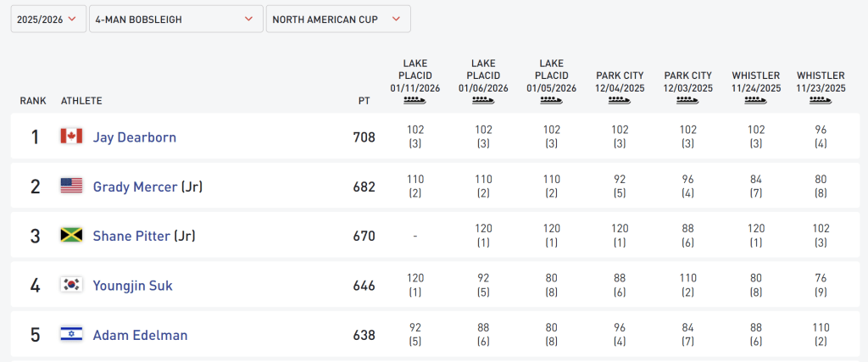This screenshot has height=362, width=868.
Task: Click bobsleigh icon under Whistler 11/23/2025
Action: (821, 100)
